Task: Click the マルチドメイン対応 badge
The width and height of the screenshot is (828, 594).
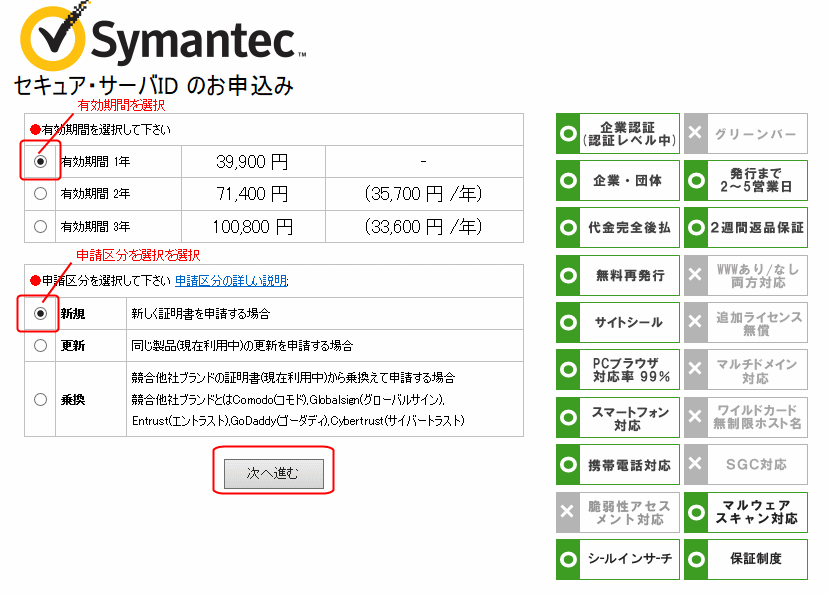Action: point(746,370)
